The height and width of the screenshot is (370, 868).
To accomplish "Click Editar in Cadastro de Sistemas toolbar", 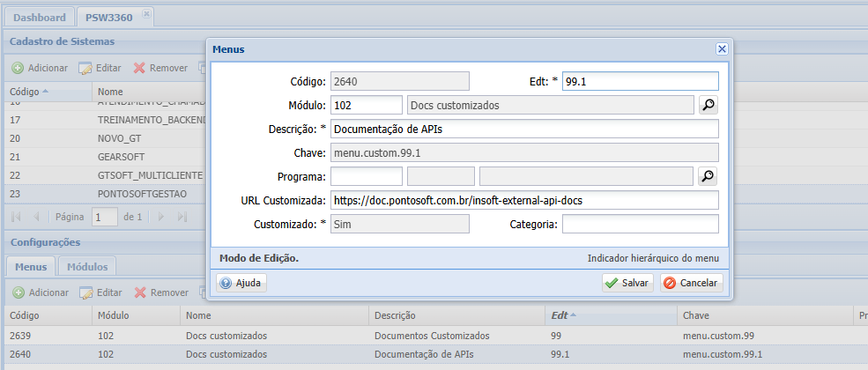I will point(100,68).
